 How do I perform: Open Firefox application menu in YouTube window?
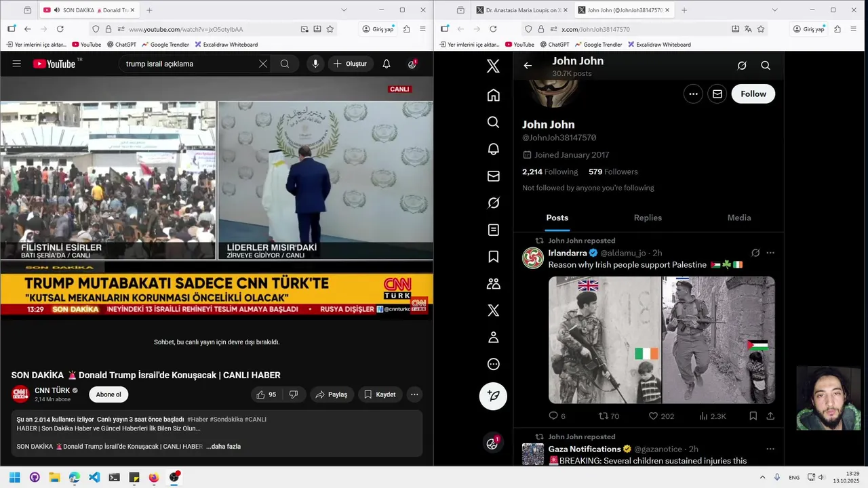click(x=422, y=29)
